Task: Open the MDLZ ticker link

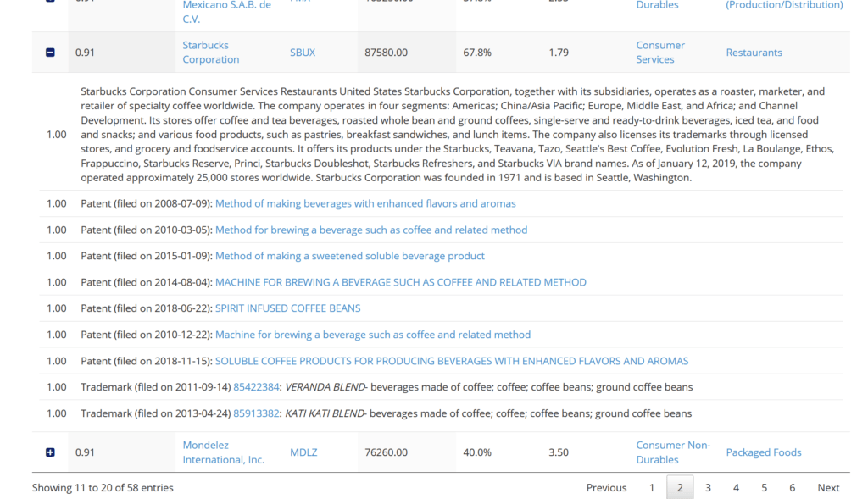Action: 303,452
